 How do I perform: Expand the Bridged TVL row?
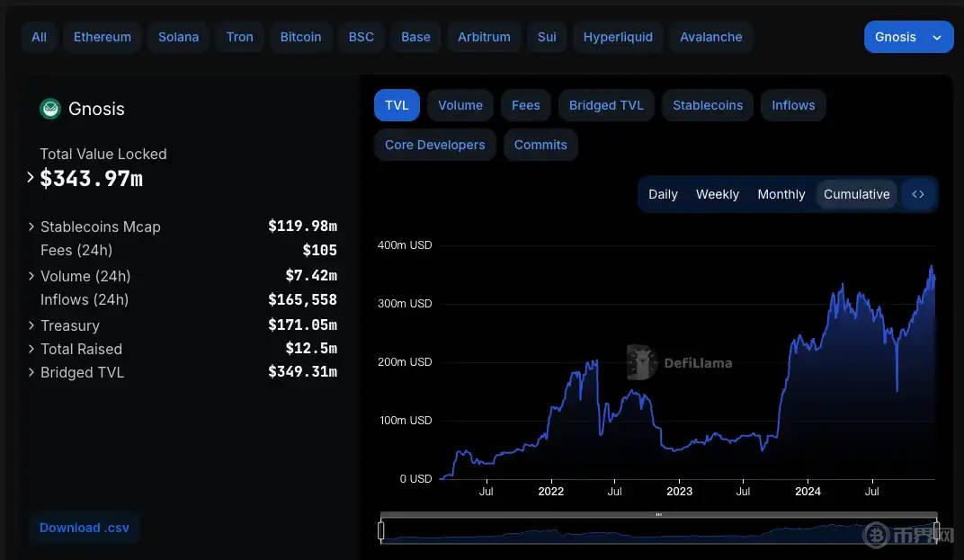tap(32, 372)
